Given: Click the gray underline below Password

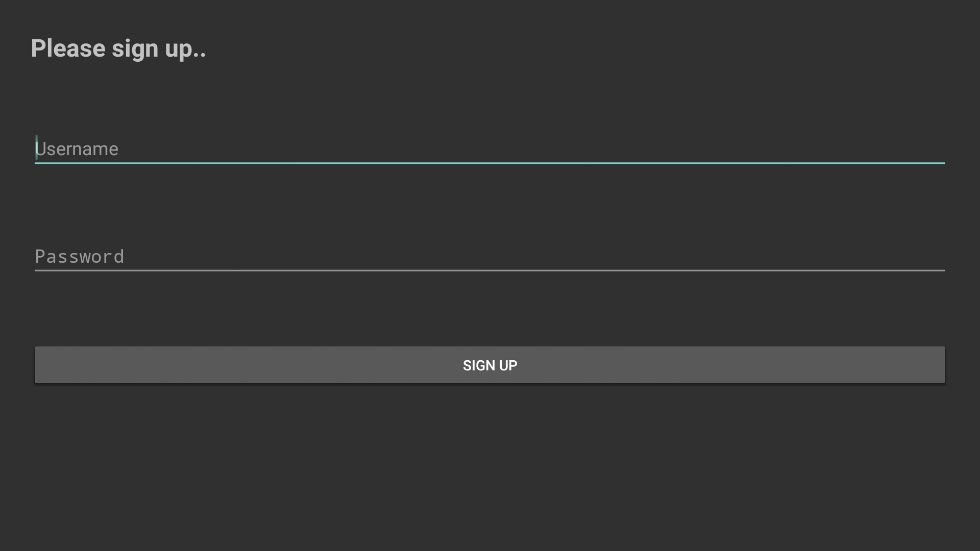Looking at the screenshot, I should [490, 270].
